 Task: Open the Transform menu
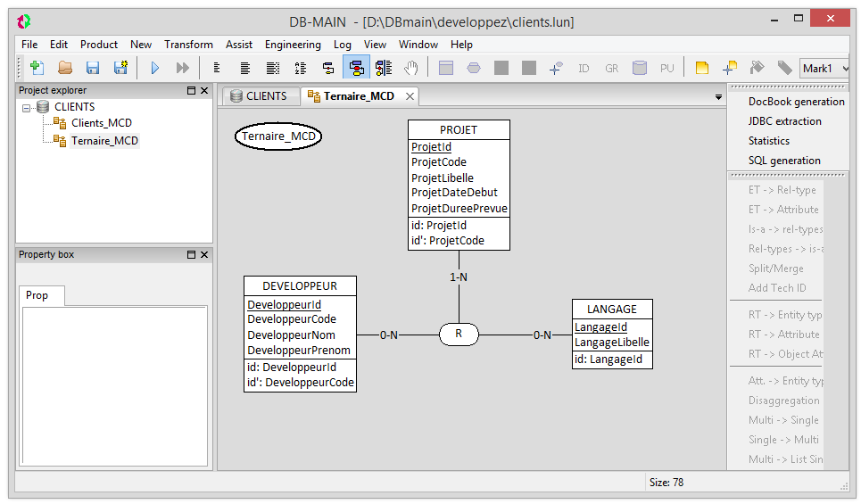click(188, 45)
